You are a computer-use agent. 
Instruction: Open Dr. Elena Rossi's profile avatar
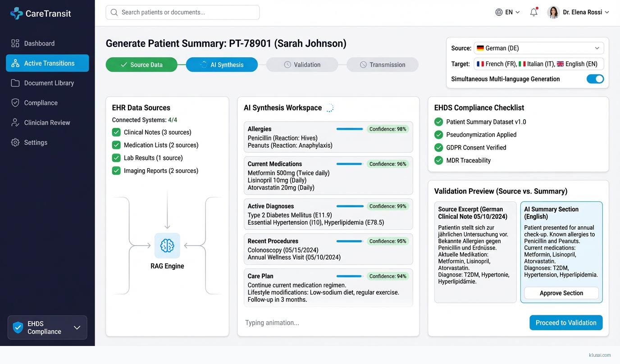click(553, 12)
